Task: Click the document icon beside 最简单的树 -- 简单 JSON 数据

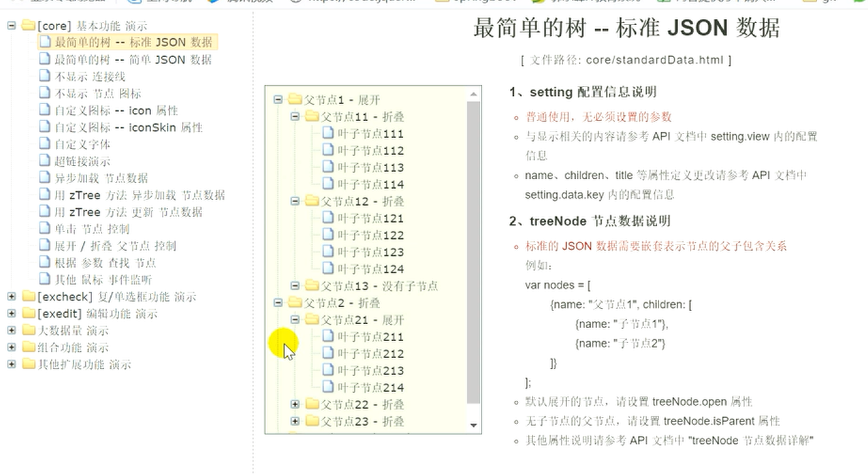Action: [44, 60]
